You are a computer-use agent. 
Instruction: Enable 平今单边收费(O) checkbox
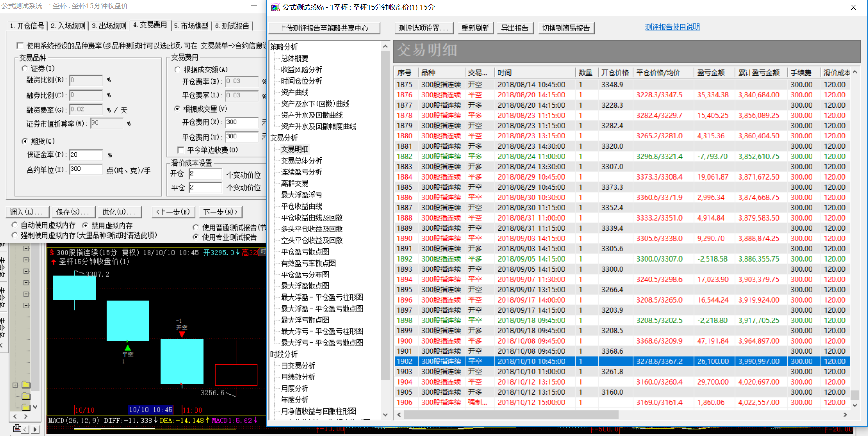click(x=180, y=150)
